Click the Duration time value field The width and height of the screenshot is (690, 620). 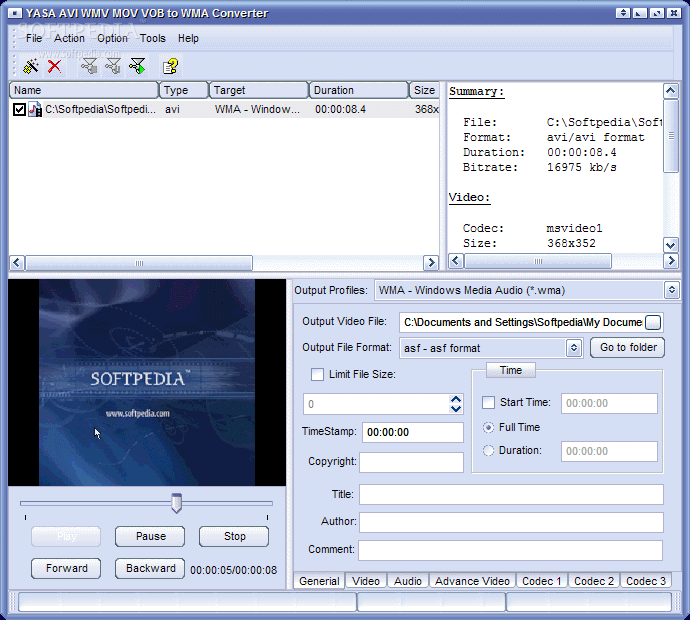pos(609,451)
